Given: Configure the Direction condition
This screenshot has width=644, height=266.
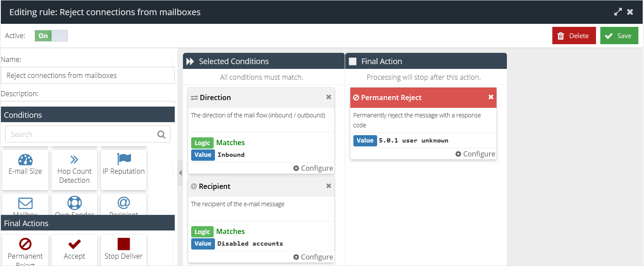Looking at the screenshot, I should point(313,168).
